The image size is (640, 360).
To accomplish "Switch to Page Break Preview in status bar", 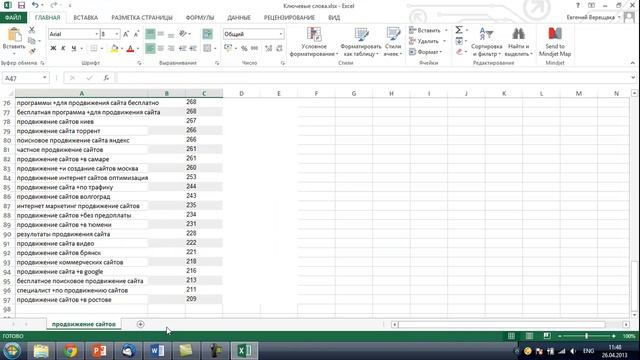I will 547,336.
